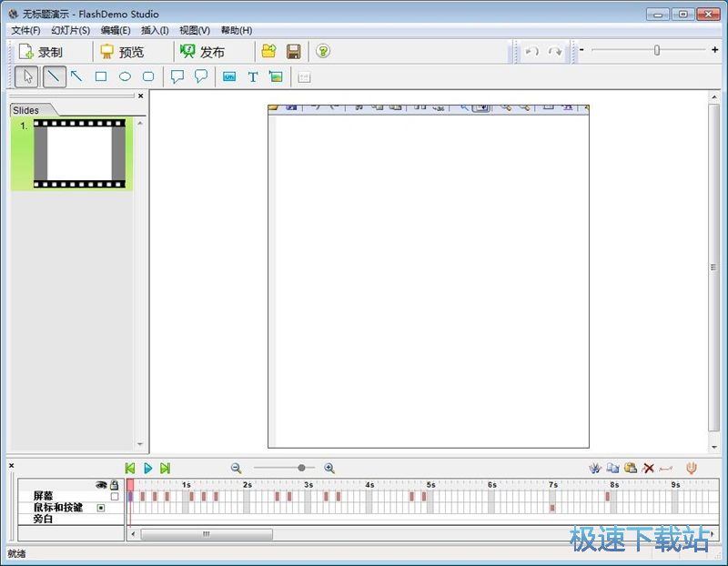Select the arrow pointer selection tool
Viewport: 728px width, 566px height.
[x=27, y=77]
